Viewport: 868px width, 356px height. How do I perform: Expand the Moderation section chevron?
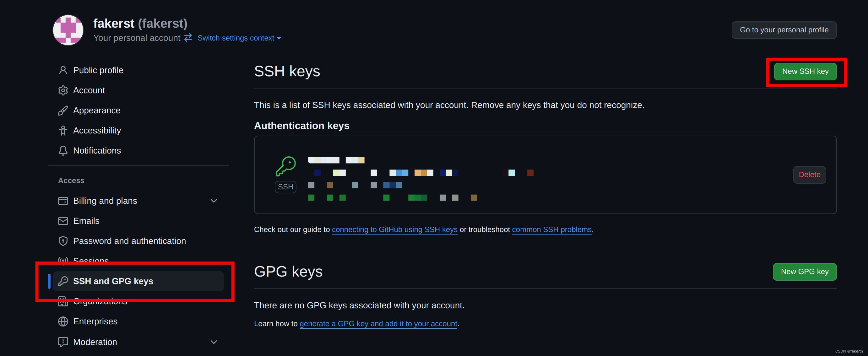click(214, 342)
